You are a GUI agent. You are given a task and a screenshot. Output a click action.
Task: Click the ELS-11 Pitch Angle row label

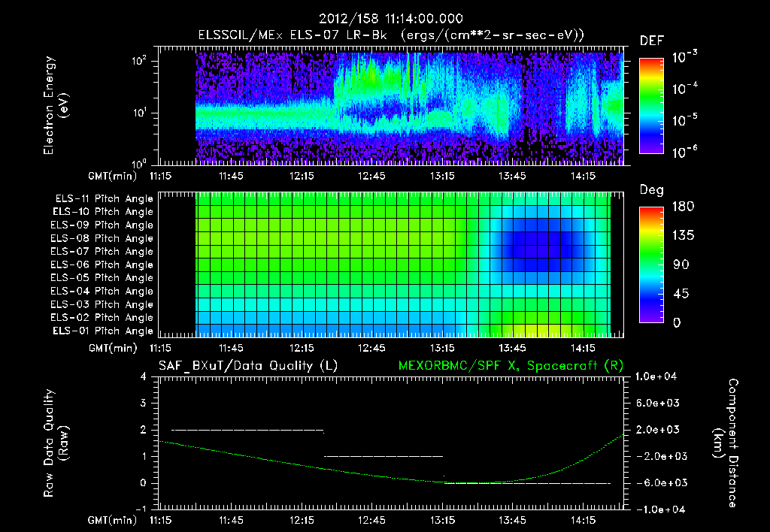[104, 199]
